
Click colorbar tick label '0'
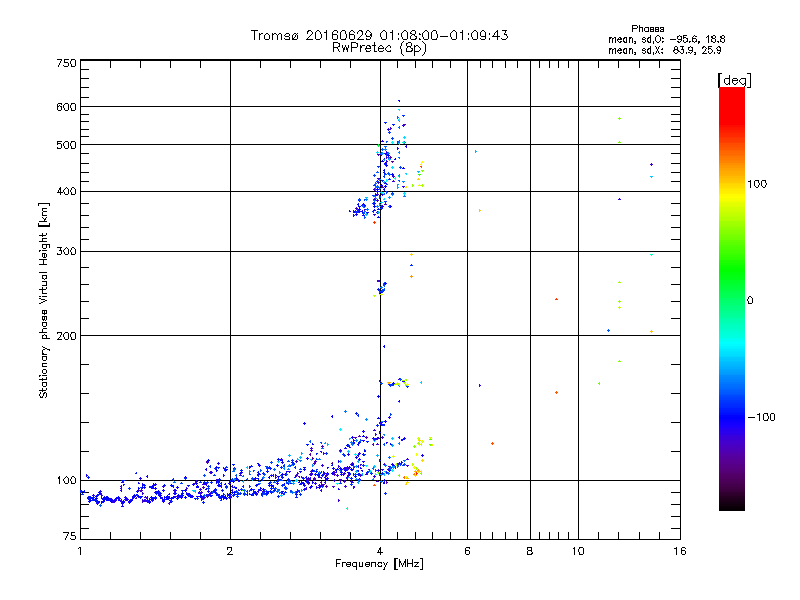750,301
